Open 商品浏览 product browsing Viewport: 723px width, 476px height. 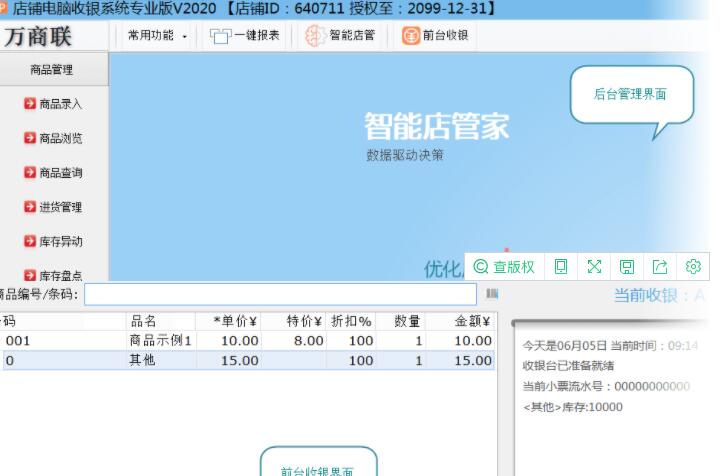click(x=53, y=139)
